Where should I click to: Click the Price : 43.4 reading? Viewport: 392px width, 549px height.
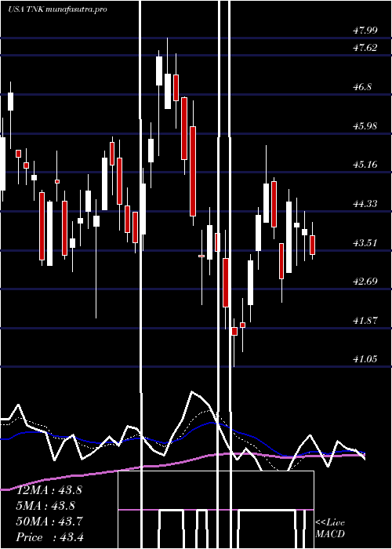50,537
